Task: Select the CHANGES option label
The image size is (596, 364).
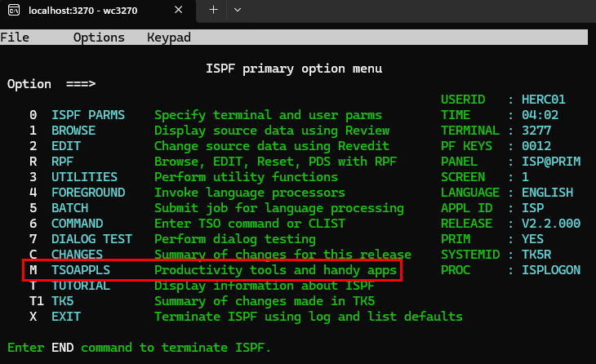Action: coord(78,254)
